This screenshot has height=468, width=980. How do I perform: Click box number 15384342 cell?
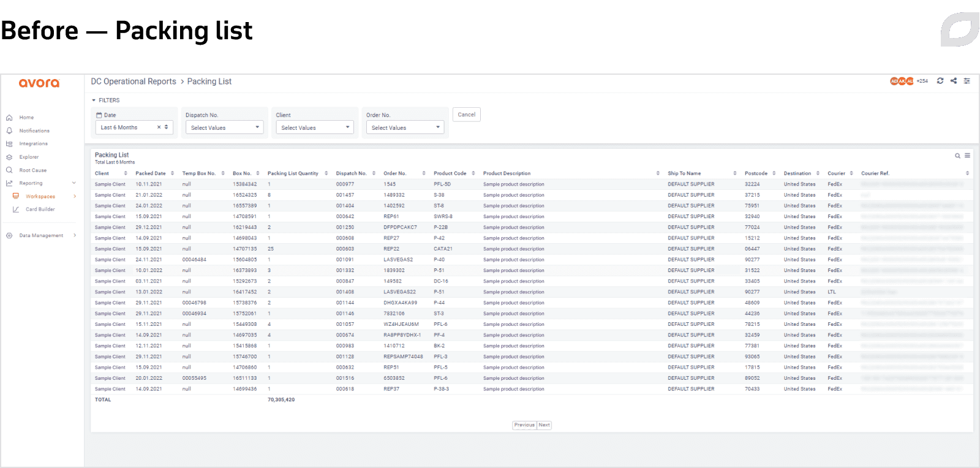pyautogui.click(x=245, y=184)
